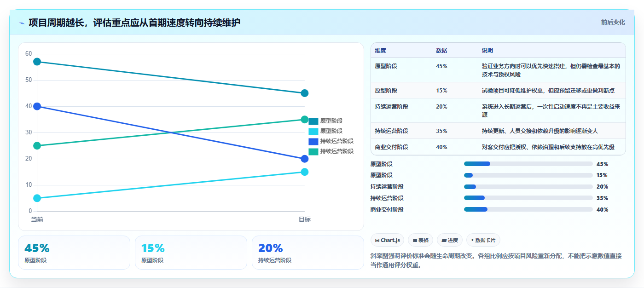Click the 说明 table column header
644x288 pixels.
(x=487, y=50)
